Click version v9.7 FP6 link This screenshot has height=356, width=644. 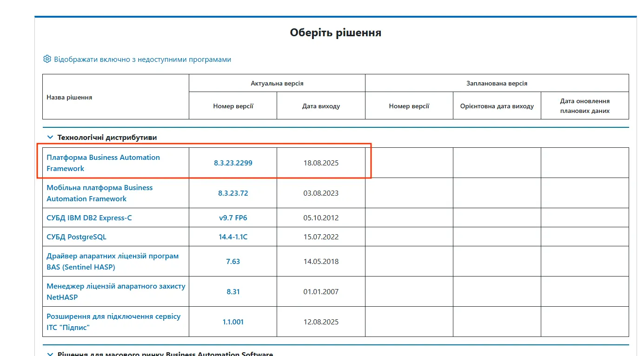(x=233, y=218)
